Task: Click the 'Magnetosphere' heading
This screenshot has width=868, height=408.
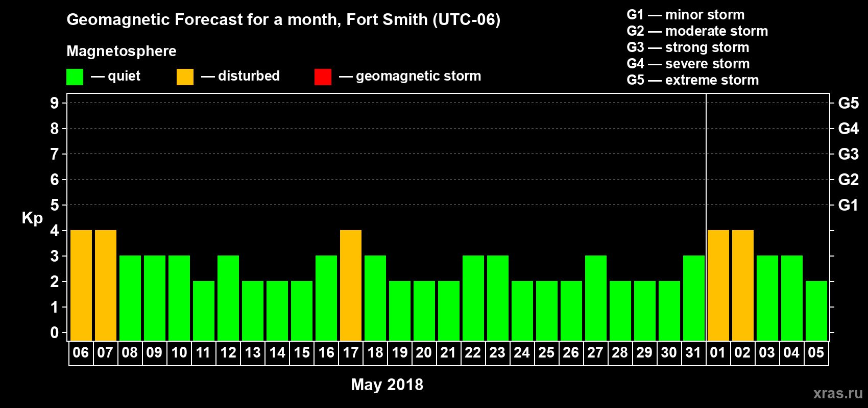Action: 122,51
